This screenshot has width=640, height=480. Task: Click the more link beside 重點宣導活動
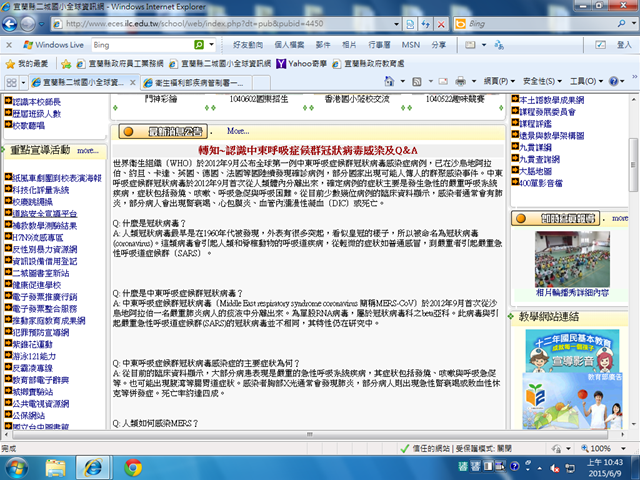point(88,151)
